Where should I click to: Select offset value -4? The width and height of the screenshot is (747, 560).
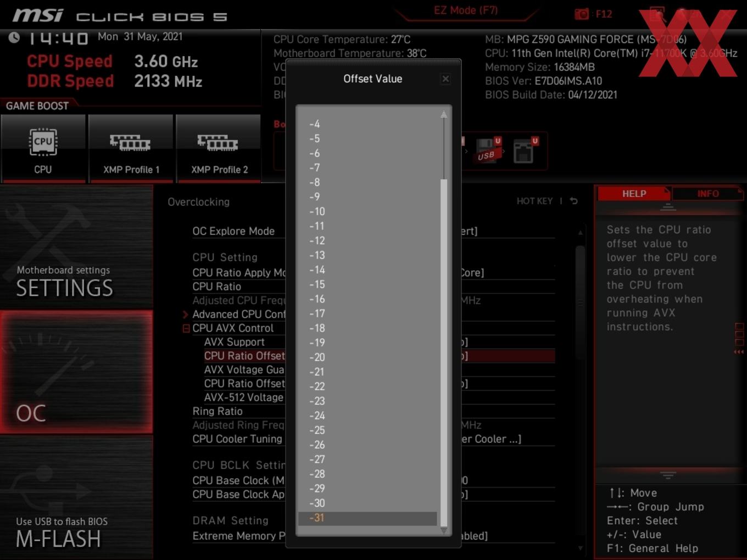[x=367, y=124]
